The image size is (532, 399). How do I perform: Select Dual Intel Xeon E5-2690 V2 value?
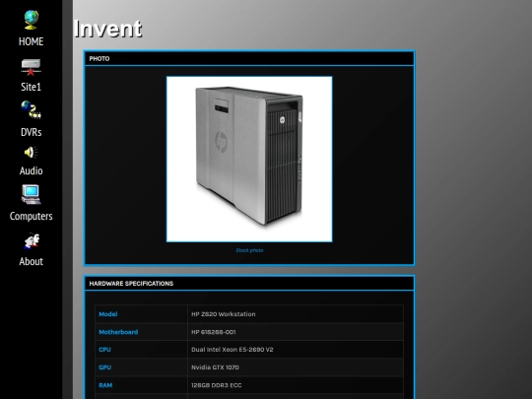tap(233, 350)
